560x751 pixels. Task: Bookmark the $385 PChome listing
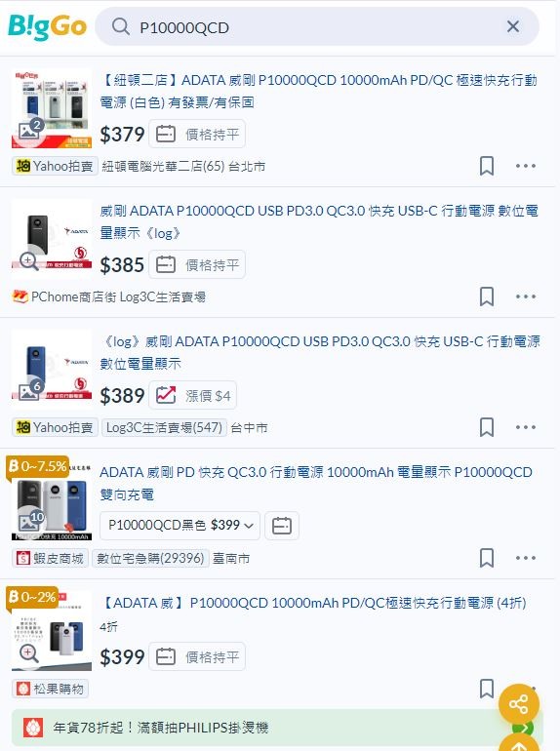point(487,296)
